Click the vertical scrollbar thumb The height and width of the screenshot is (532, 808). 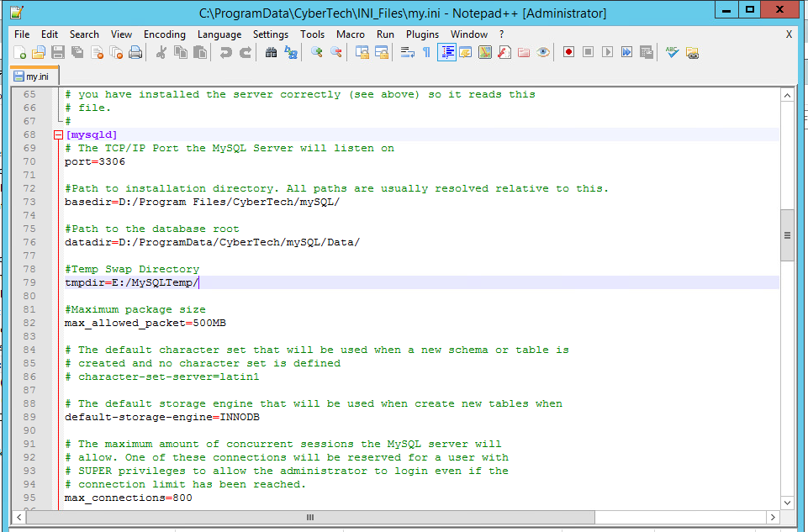point(787,235)
